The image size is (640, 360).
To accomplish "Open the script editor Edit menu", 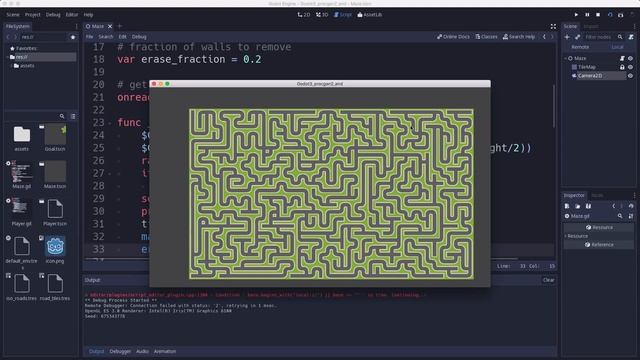I will pos(122,37).
